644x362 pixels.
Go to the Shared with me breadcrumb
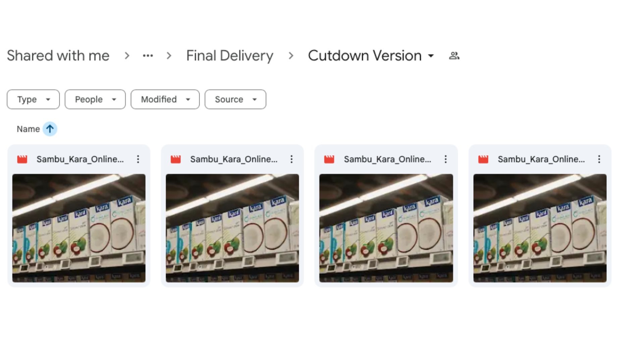tap(58, 56)
